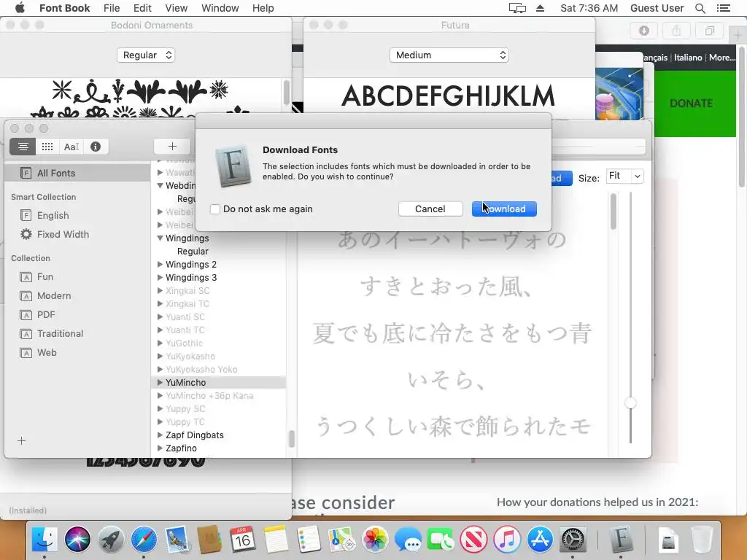Open Spotlight search in the menu bar

coord(700,8)
